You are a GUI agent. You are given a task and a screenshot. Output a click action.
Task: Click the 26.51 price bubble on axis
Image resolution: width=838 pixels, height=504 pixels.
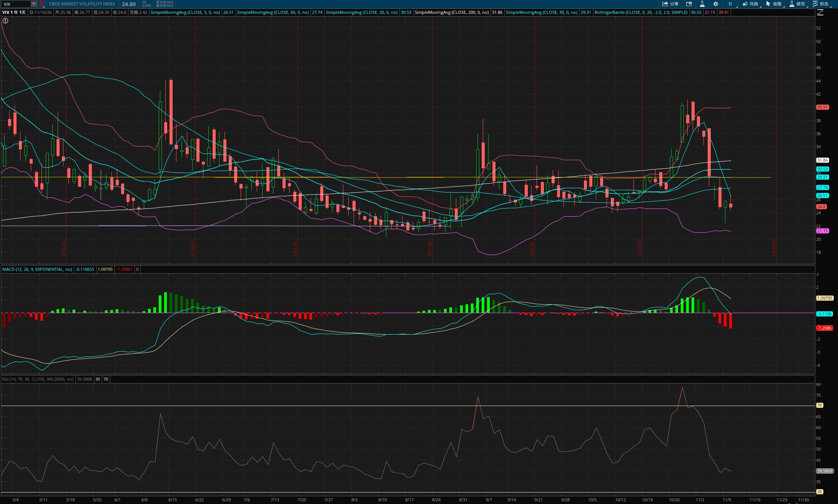coord(823,196)
